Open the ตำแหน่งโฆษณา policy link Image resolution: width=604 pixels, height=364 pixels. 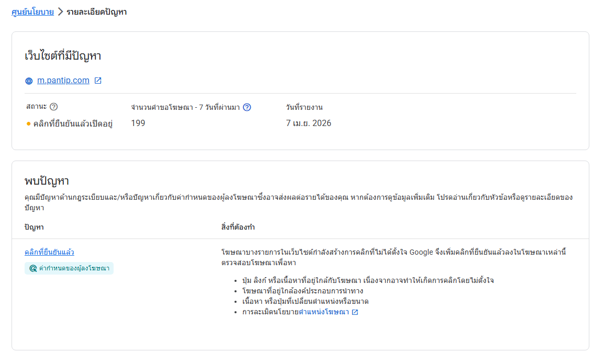coord(323,312)
